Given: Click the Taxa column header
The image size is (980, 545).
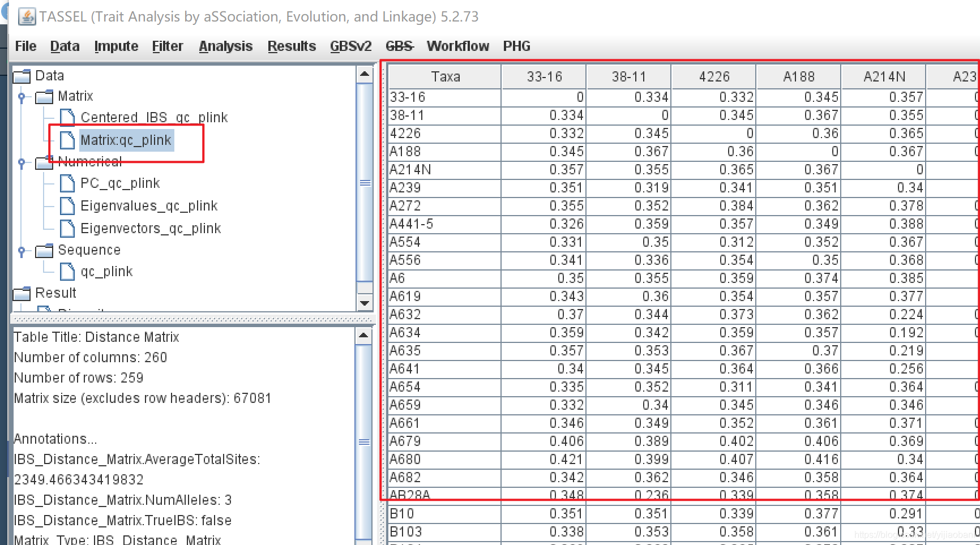Looking at the screenshot, I should [x=445, y=76].
